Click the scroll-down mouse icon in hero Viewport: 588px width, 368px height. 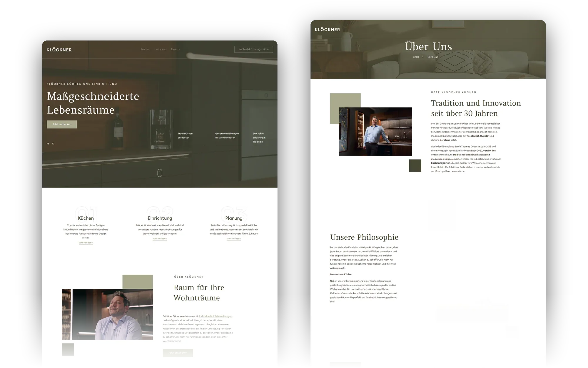coord(160,173)
